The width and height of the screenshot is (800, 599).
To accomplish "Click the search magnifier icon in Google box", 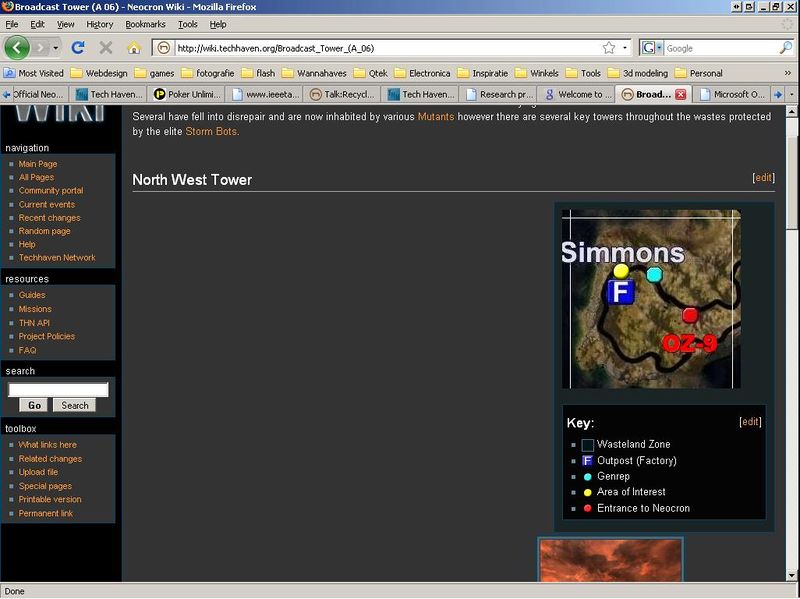I will coord(786,47).
